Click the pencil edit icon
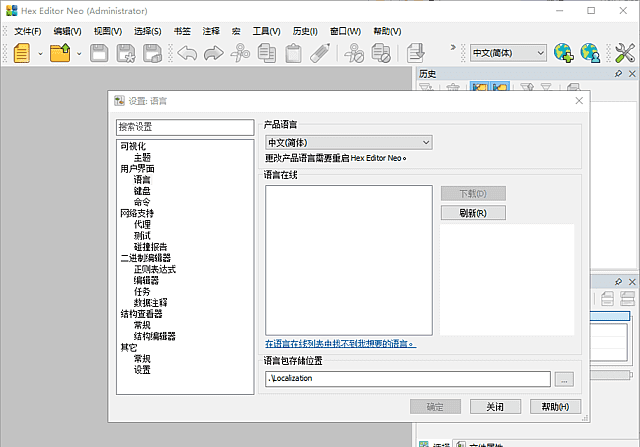Image resolution: width=640 pixels, height=447 pixels. pyautogui.click(x=320, y=53)
